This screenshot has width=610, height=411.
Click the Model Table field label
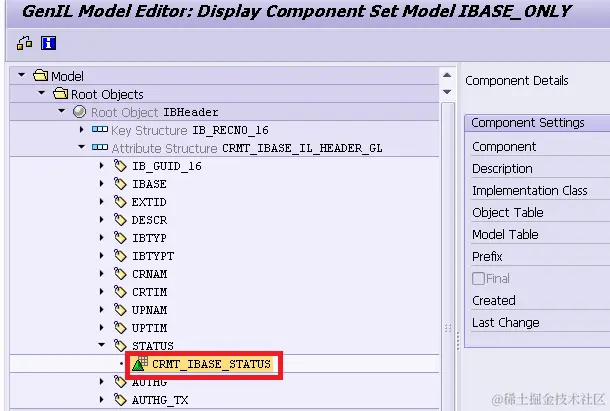tap(505, 234)
